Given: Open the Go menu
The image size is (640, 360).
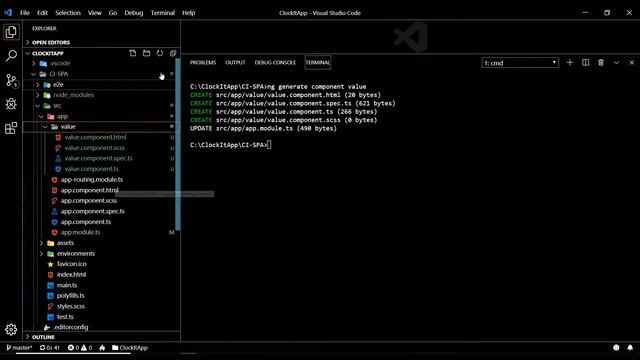Looking at the screenshot, I should point(113,13).
